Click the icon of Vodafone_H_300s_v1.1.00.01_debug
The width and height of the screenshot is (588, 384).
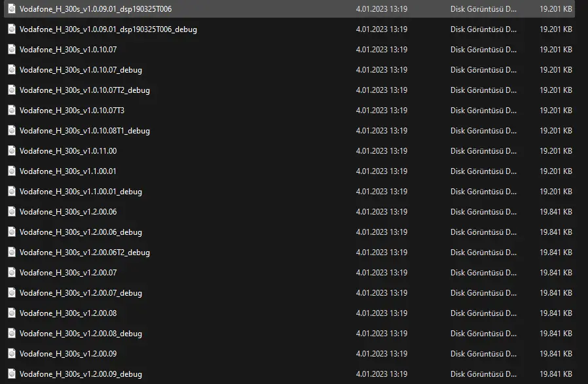pyautogui.click(x=12, y=191)
